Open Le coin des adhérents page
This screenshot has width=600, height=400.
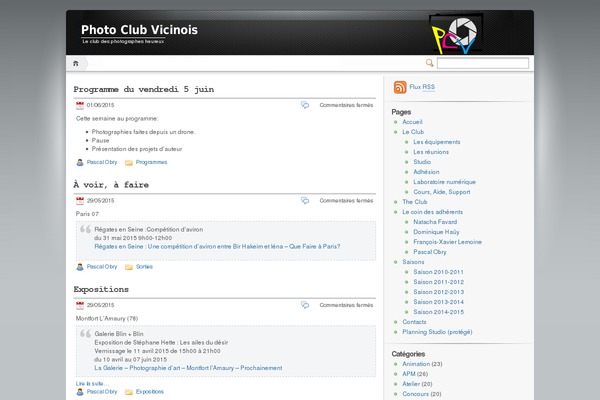point(432,212)
